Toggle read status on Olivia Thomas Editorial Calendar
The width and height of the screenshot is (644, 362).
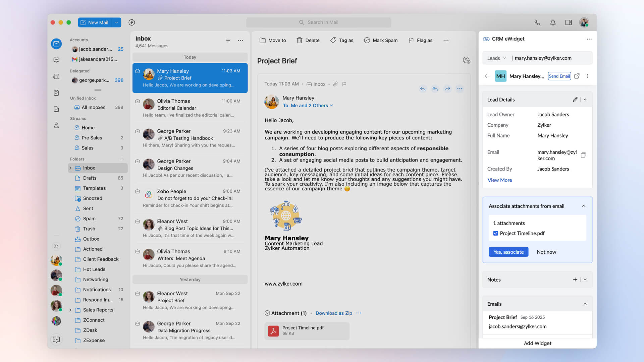pyautogui.click(x=138, y=101)
